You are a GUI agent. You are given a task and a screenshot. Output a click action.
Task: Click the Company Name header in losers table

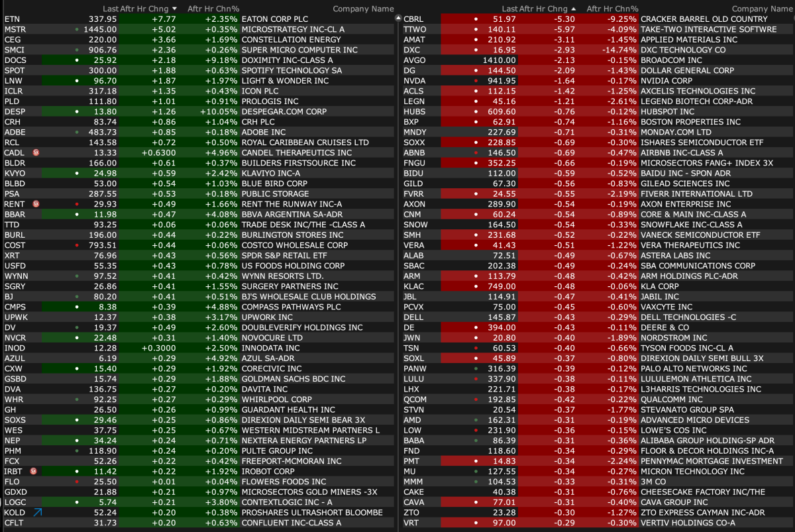click(762, 9)
